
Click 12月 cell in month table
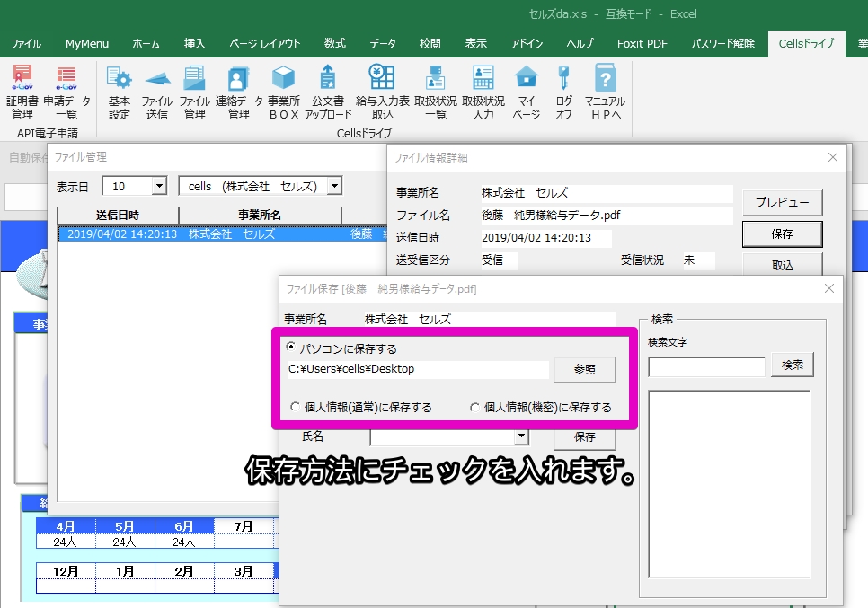[66, 571]
